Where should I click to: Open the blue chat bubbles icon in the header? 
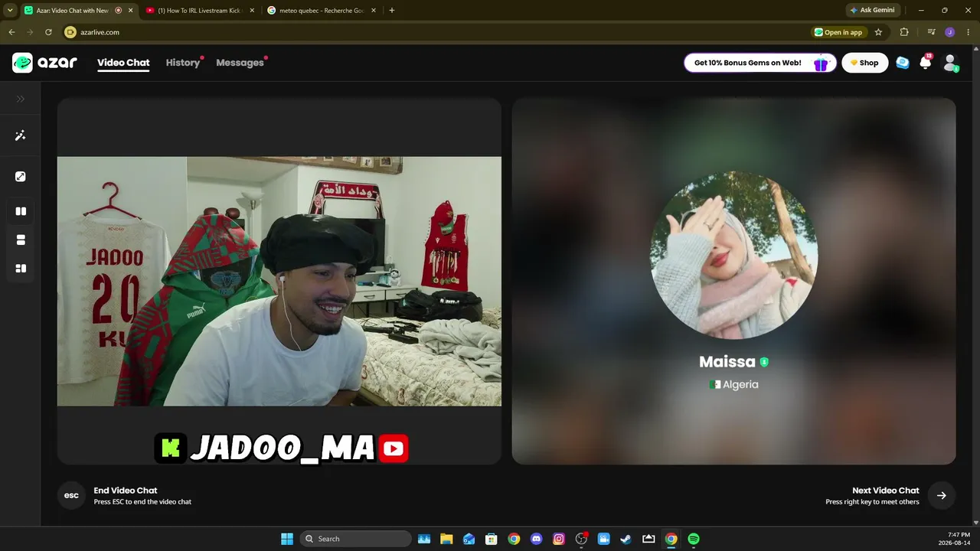pyautogui.click(x=903, y=63)
